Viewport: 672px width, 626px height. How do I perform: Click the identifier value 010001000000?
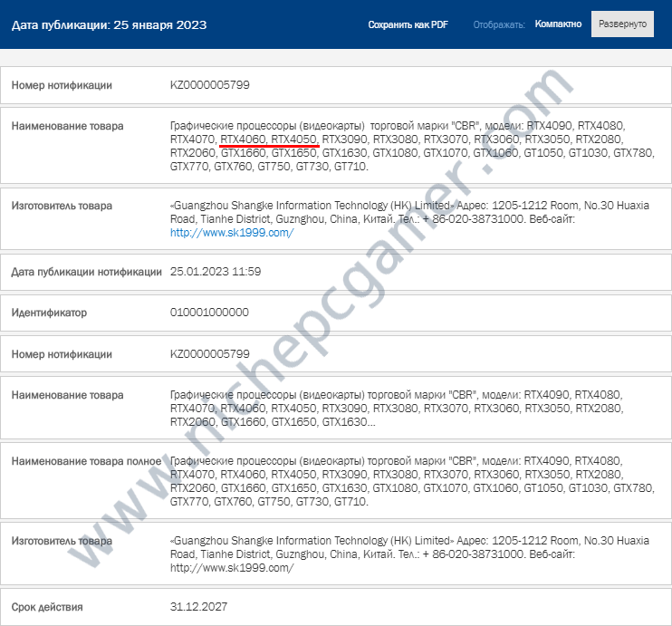point(209,312)
